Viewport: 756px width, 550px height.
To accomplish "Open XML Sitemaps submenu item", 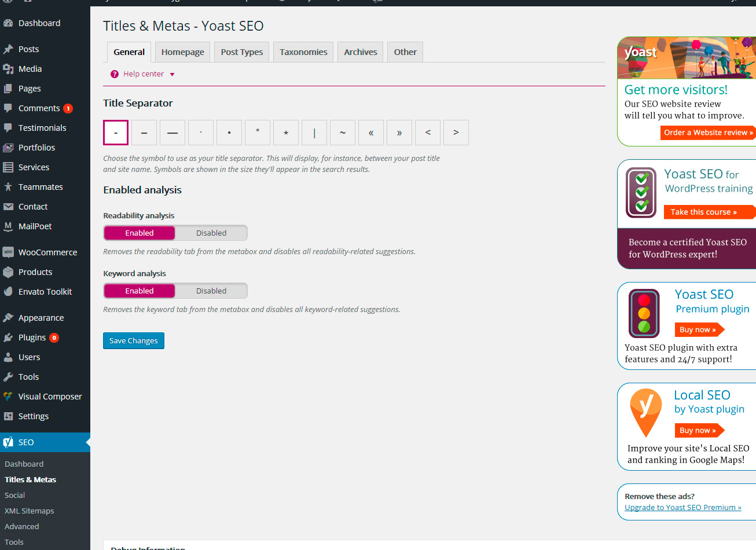I will [29, 511].
